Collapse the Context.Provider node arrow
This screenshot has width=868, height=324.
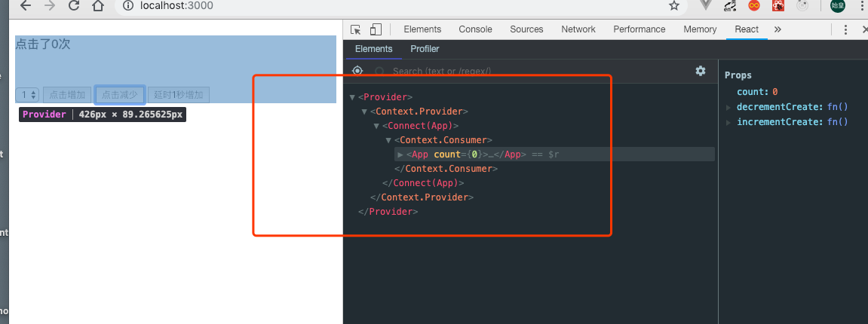pos(364,112)
